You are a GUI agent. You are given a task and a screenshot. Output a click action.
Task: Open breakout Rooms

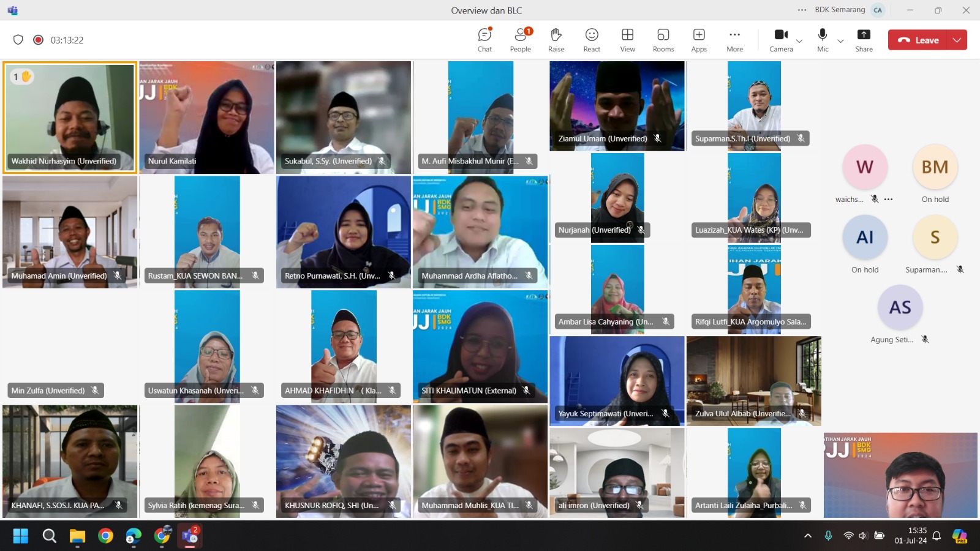pos(663,40)
